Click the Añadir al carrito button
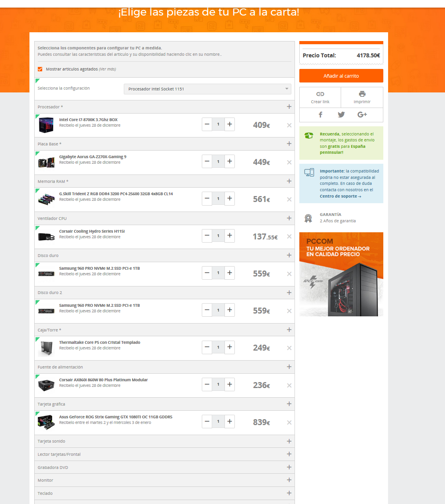This screenshot has height=504, width=445. (x=341, y=76)
